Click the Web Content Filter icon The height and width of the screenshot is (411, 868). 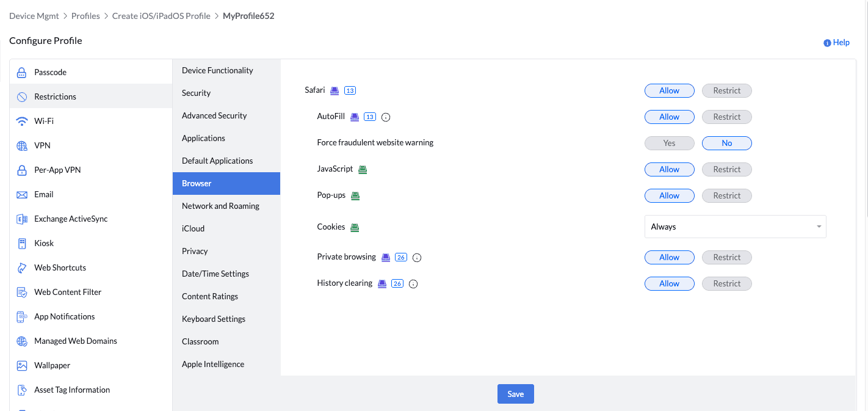pyautogui.click(x=22, y=292)
